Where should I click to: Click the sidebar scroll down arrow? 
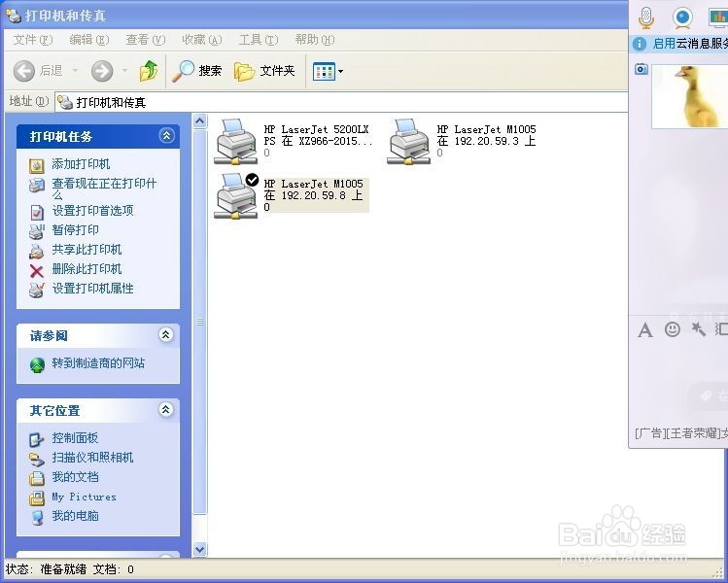[199, 549]
